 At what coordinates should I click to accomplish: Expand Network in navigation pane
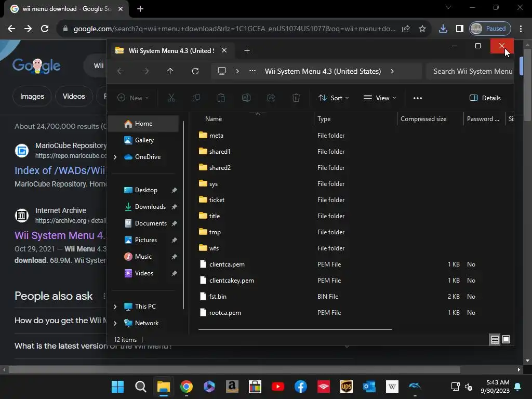click(115, 323)
